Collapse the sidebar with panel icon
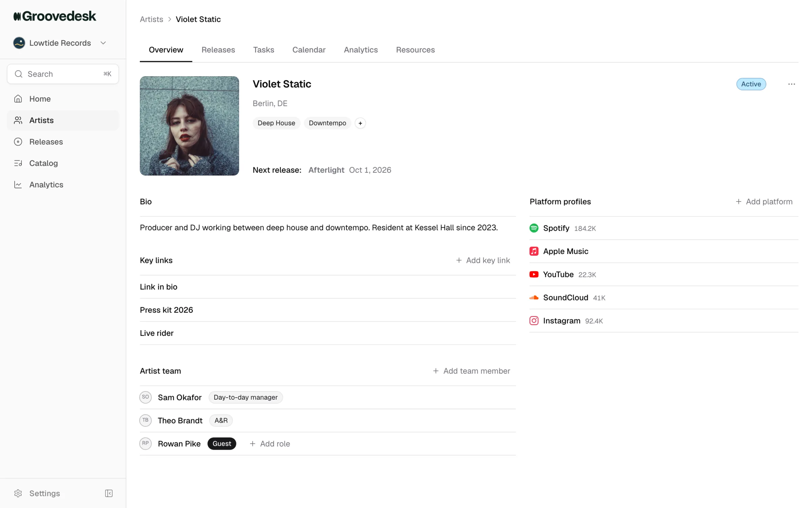Viewport: 812px width, 508px height. click(109, 493)
